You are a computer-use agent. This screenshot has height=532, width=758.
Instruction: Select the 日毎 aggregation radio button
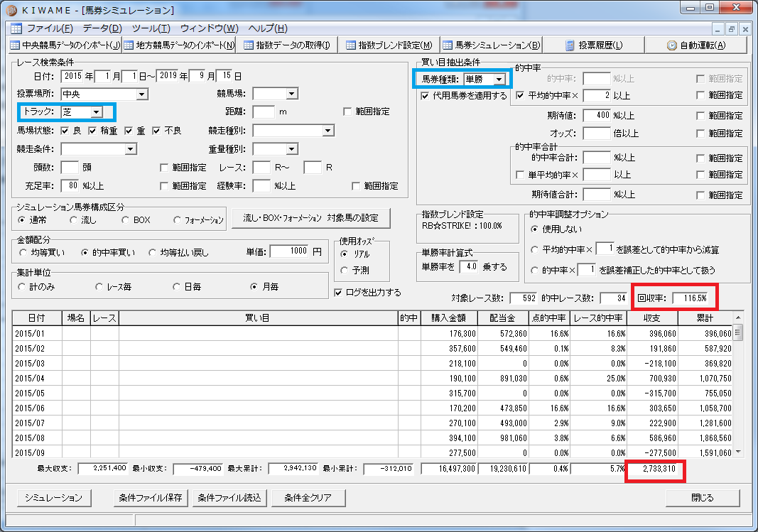(x=176, y=286)
